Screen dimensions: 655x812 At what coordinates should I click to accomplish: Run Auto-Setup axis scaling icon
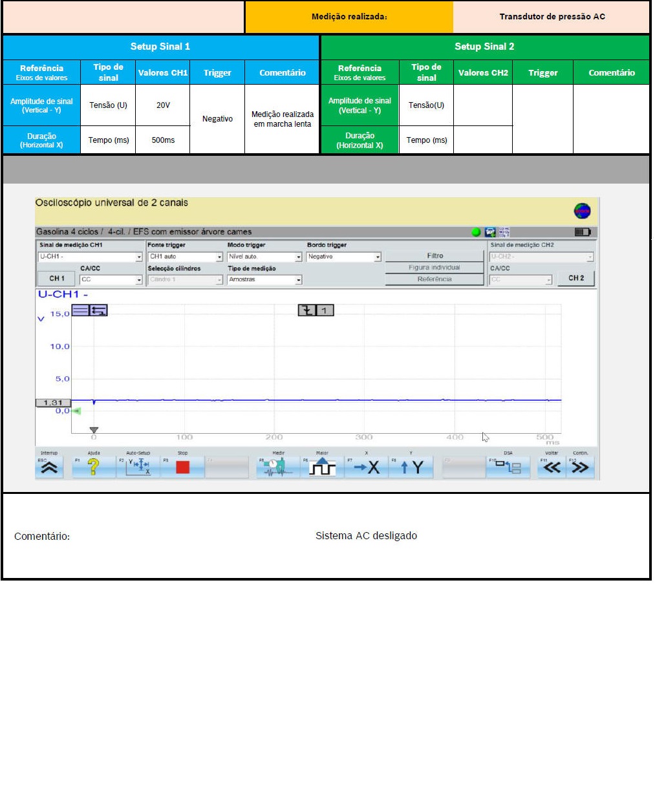[138, 467]
